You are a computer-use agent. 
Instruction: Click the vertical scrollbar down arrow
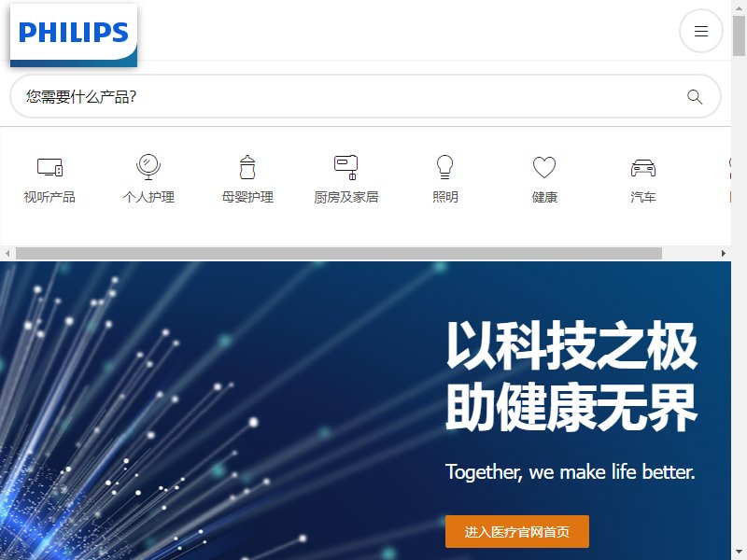739,553
